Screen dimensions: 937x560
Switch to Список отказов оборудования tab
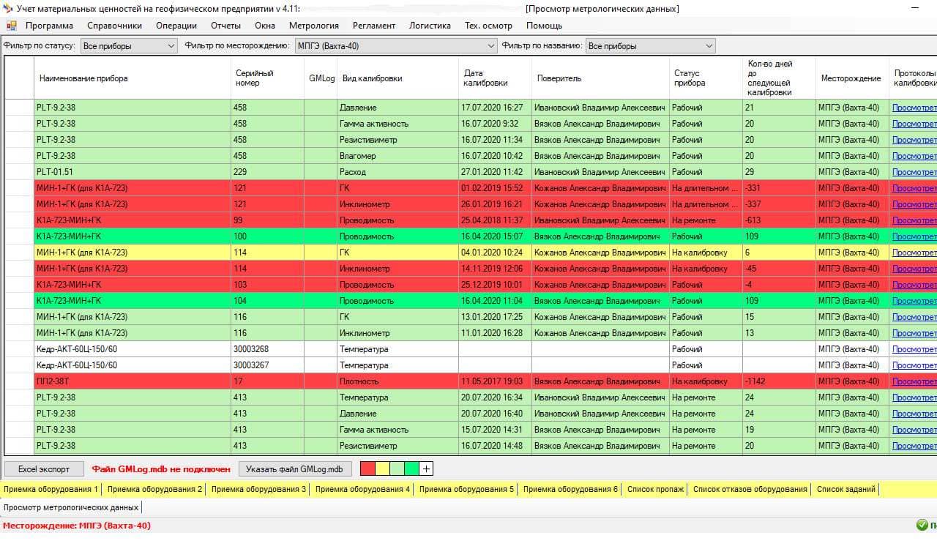750,489
